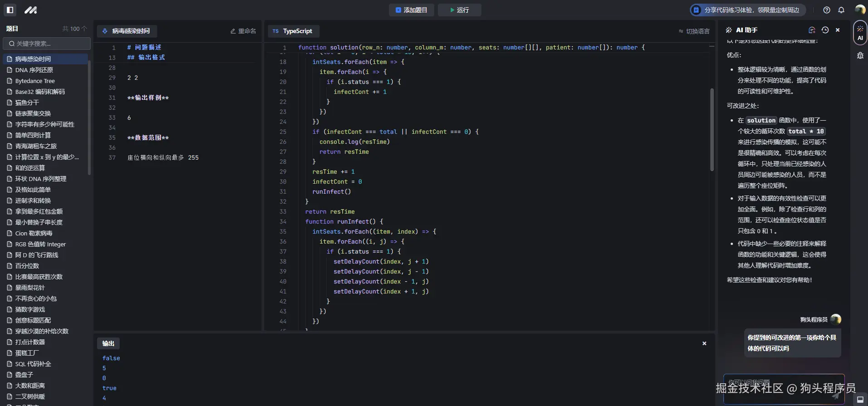Toggle the bottom output panel icon
868x406 pixels.
pos(860,400)
